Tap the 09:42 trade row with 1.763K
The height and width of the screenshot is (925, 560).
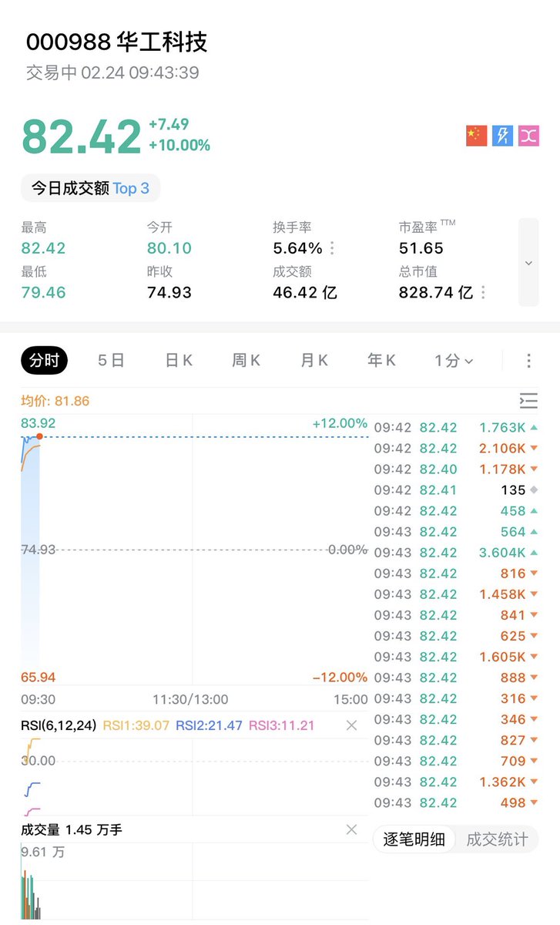[456, 428]
